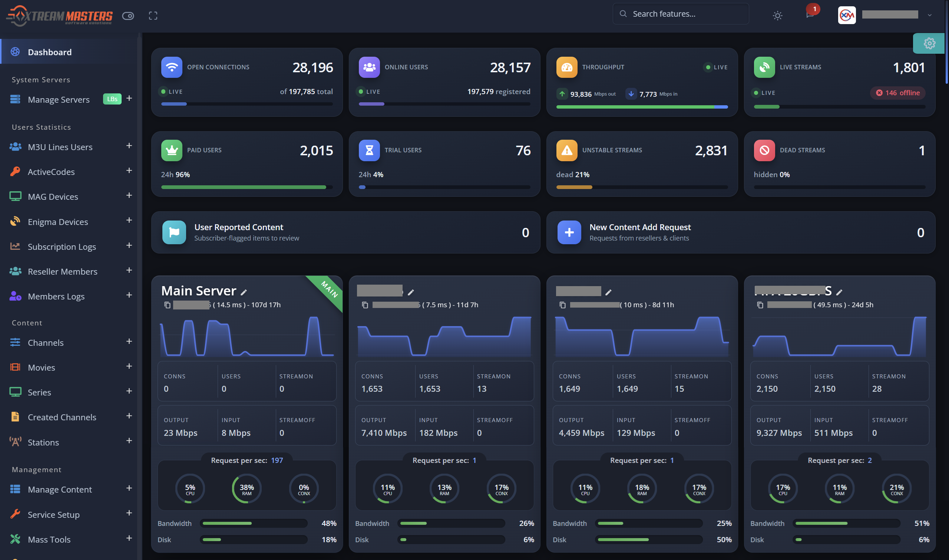The height and width of the screenshot is (560, 949).
Task: Expand MAG Devices submenu plus
Action: coord(129,195)
